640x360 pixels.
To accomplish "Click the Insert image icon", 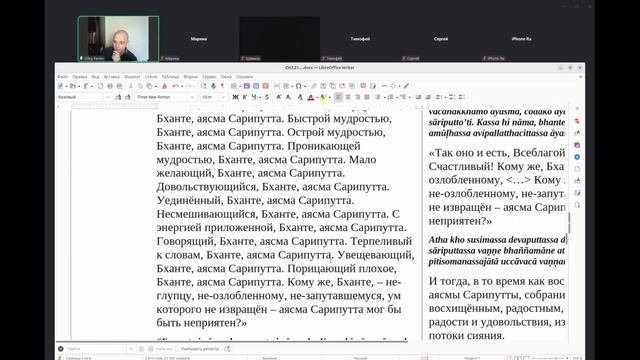I will 247,86.
